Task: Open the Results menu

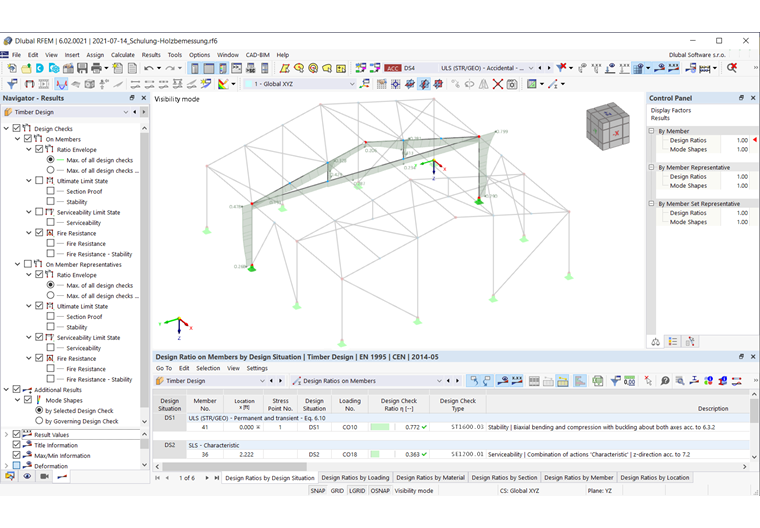Action: 151,55
